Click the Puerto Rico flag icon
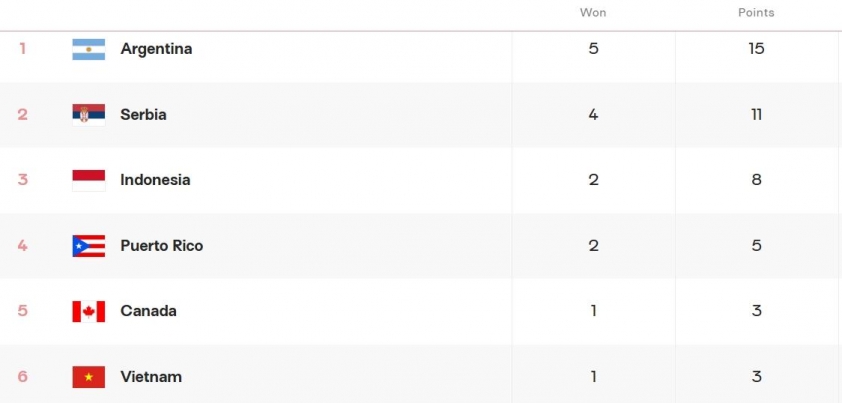Screen dimensions: 842x403 pyautogui.click(x=89, y=246)
